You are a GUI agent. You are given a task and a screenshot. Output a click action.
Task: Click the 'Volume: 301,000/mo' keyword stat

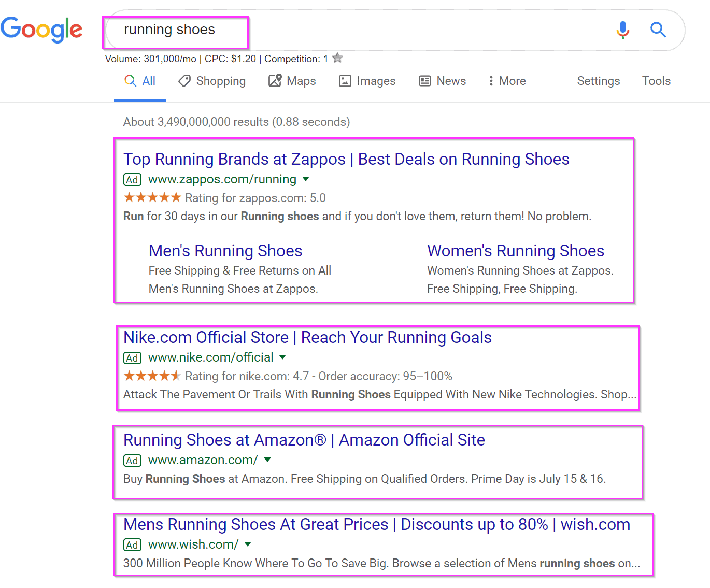point(151,59)
